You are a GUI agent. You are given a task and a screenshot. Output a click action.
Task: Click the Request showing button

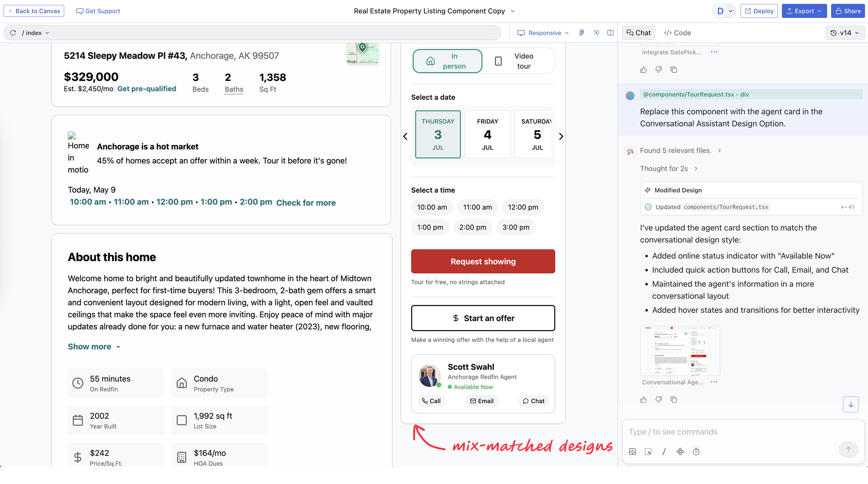[x=483, y=261]
